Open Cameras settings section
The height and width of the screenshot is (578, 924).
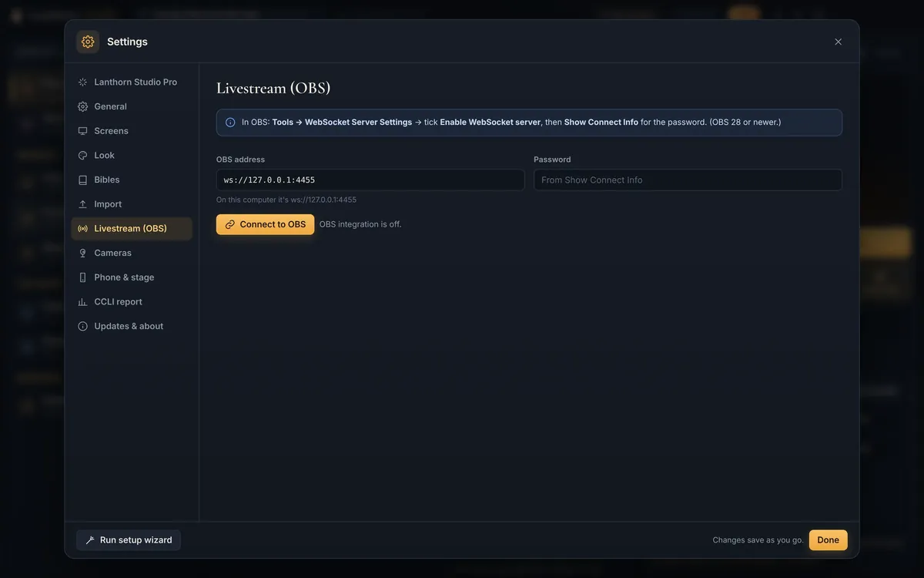pos(132,253)
